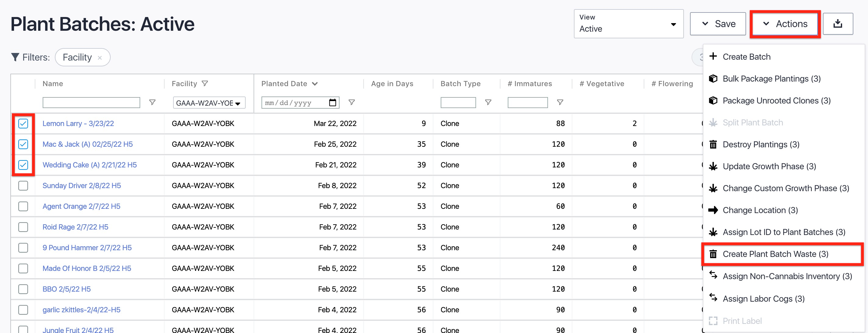Click the Batch Type filter input box

pyautogui.click(x=458, y=102)
